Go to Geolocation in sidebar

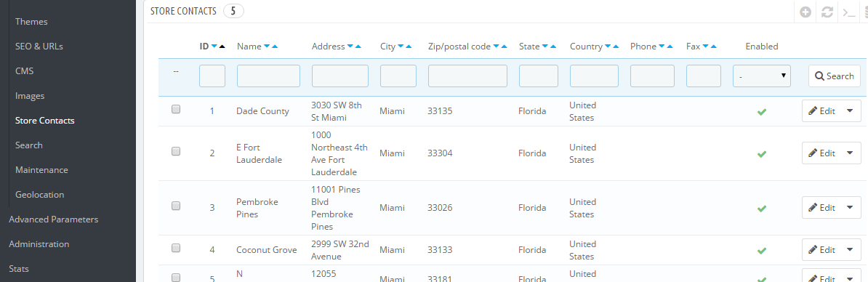pos(40,195)
